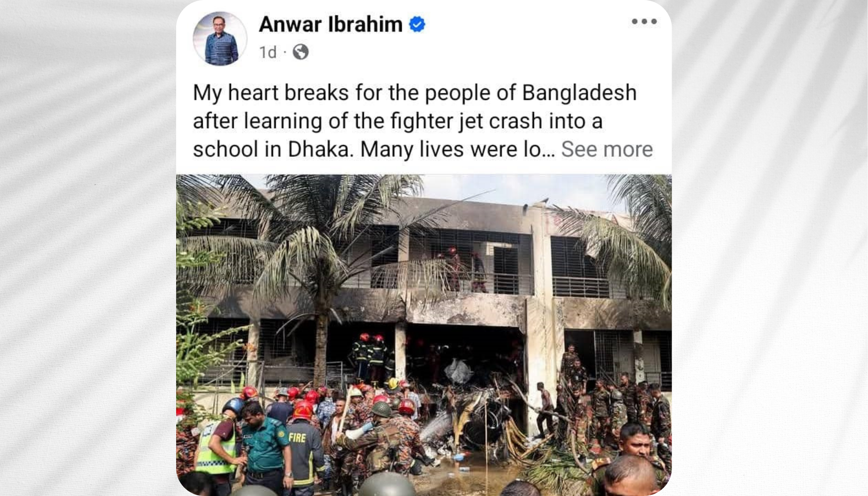
Task: Open Anwar Ibrahim's profile picture
Action: [x=220, y=38]
